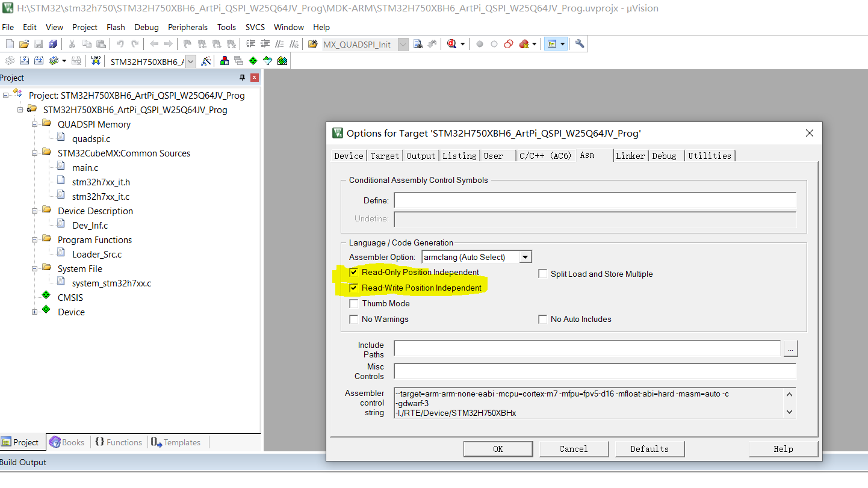
Task: Switch to the Utilities tab
Action: click(710, 156)
